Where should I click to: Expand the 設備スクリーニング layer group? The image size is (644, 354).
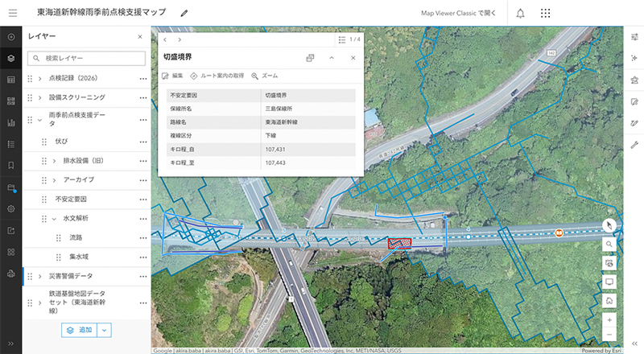pos(39,97)
